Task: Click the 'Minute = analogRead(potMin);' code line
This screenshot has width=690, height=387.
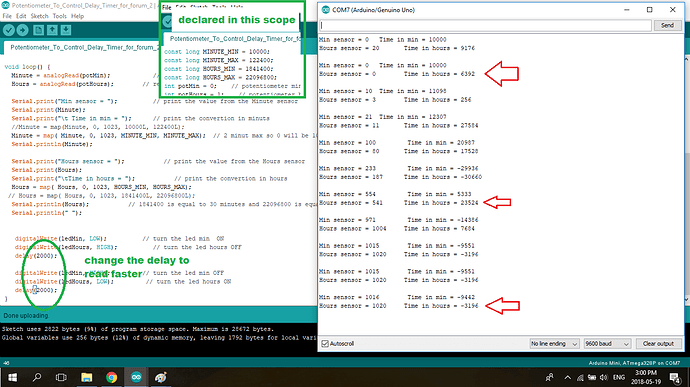Action: [61, 75]
